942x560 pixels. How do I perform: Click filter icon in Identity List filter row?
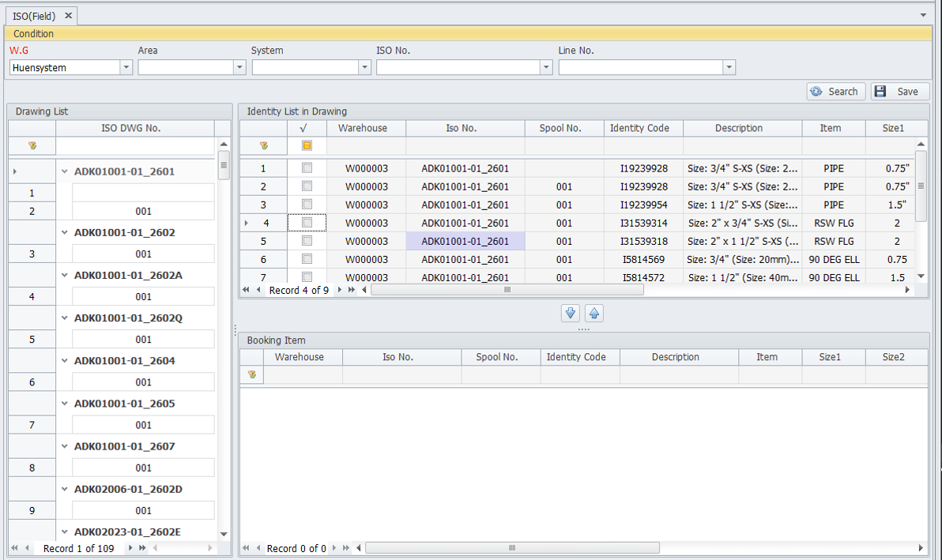(x=263, y=146)
